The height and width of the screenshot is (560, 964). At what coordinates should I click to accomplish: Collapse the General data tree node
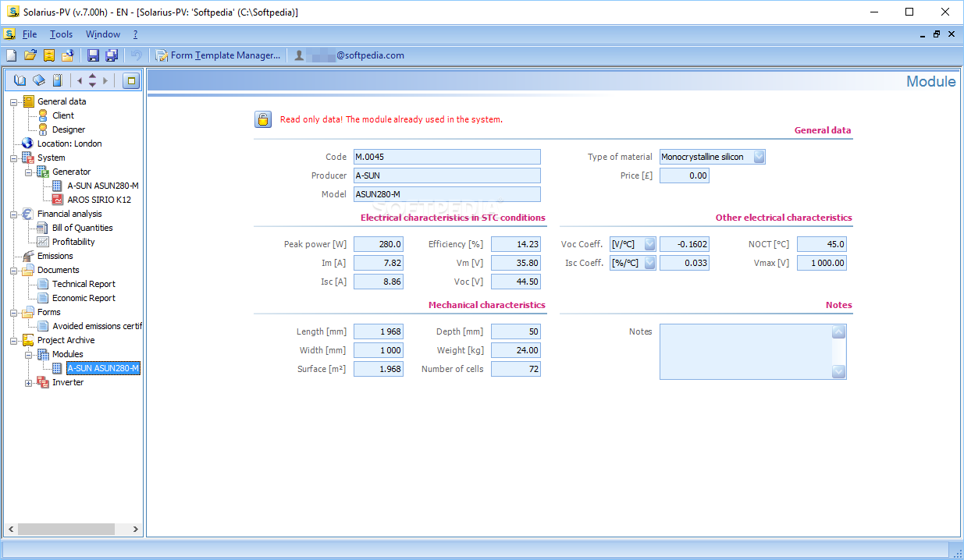point(14,101)
